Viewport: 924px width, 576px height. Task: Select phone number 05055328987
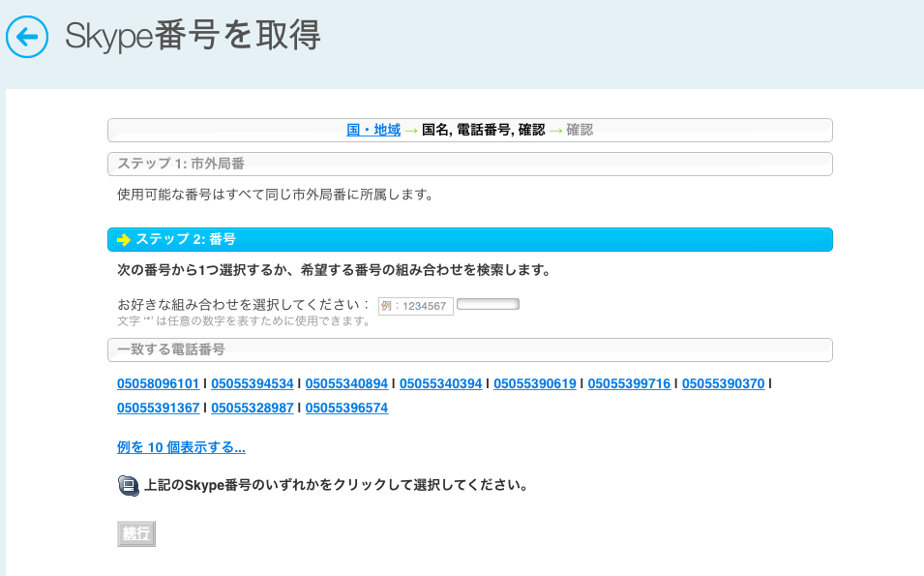253,408
